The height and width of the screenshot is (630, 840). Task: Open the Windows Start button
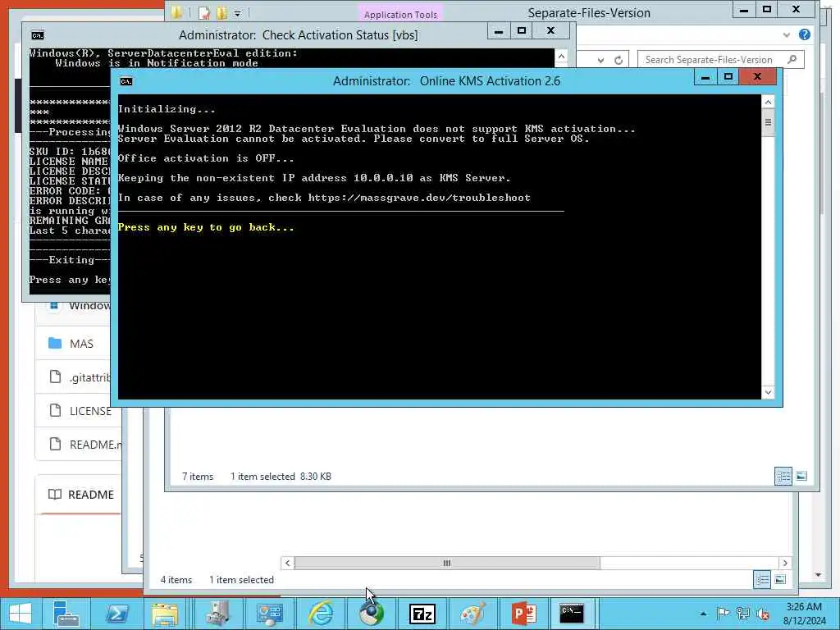21,614
